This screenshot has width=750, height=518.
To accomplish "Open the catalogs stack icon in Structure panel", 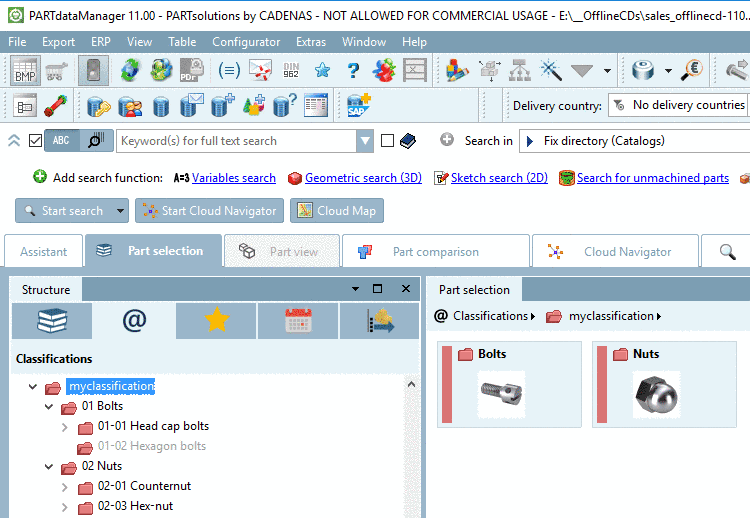I will coord(52,320).
